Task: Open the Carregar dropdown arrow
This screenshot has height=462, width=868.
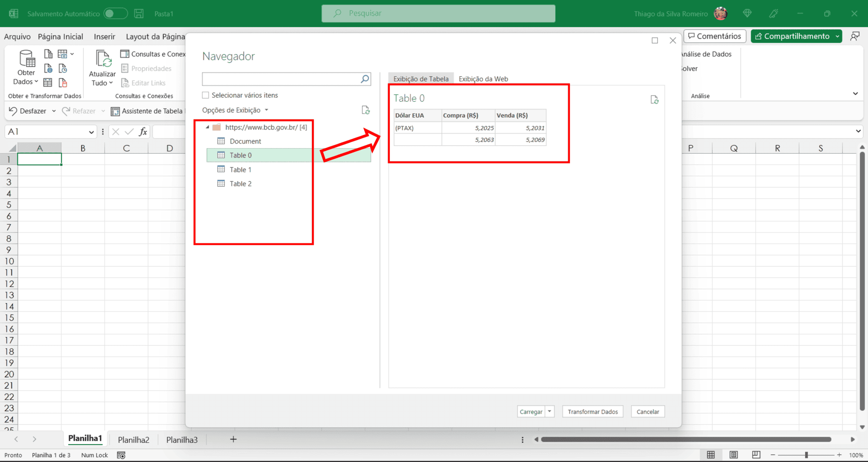Action: pyautogui.click(x=550, y=411)
